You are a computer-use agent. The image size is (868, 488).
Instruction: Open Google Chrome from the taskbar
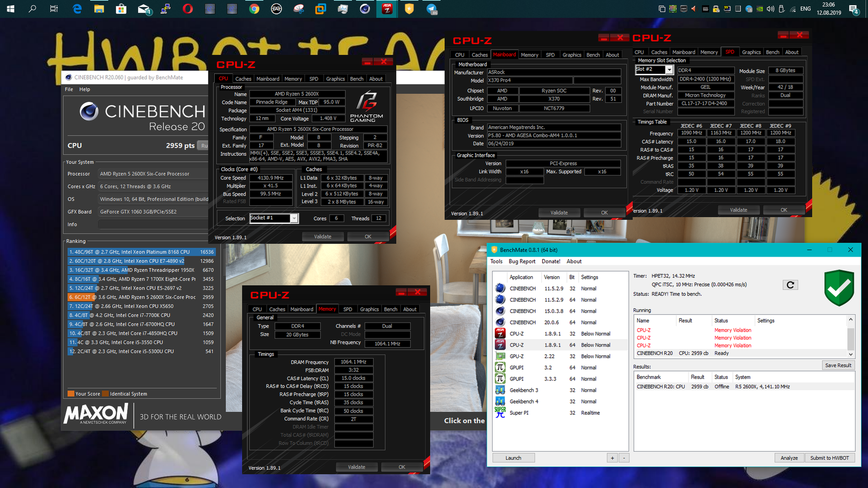coord(254,9)
